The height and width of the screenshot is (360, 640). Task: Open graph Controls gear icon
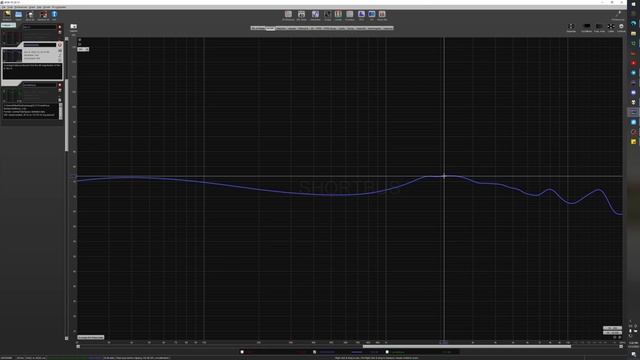click(x=621, y=27)
